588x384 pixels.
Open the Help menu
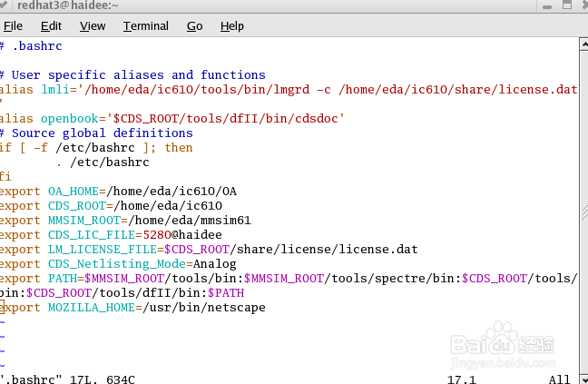[232, 26]
